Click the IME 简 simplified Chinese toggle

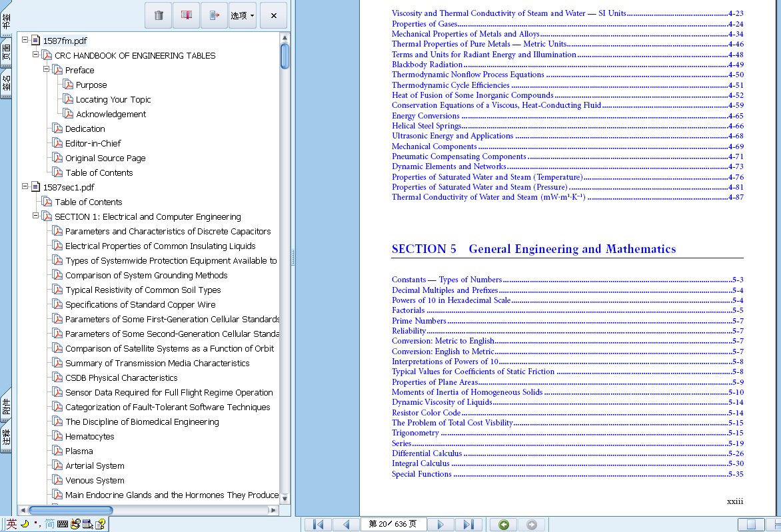[50, 523]
